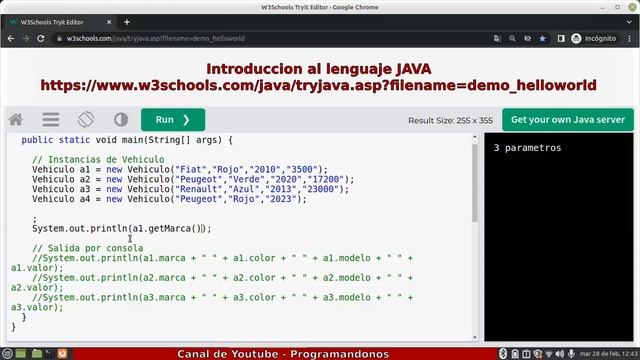Click the '// Instancias de Vehiculo' comment
The width and height of the screenshot is (640, 360).
[98, 160]
